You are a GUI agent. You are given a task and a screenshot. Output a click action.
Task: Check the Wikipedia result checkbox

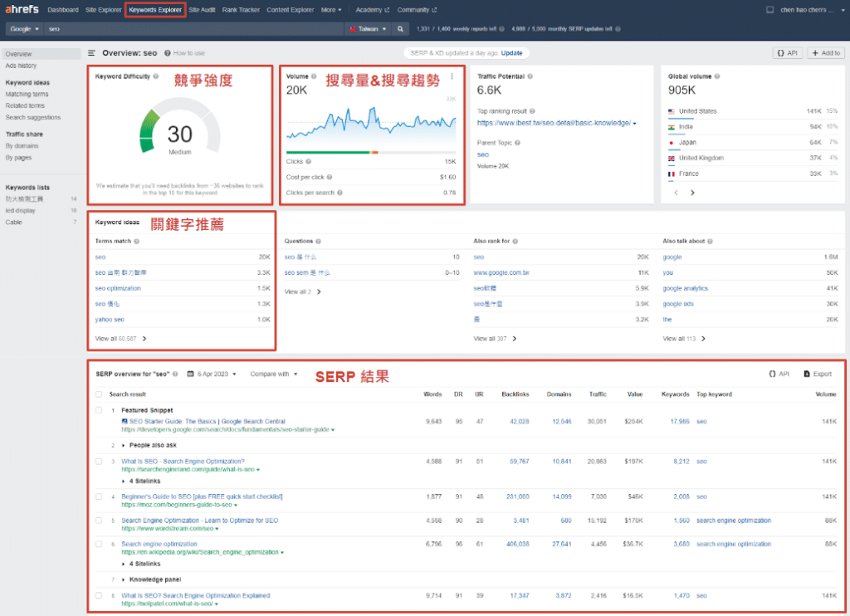[99, 544]
